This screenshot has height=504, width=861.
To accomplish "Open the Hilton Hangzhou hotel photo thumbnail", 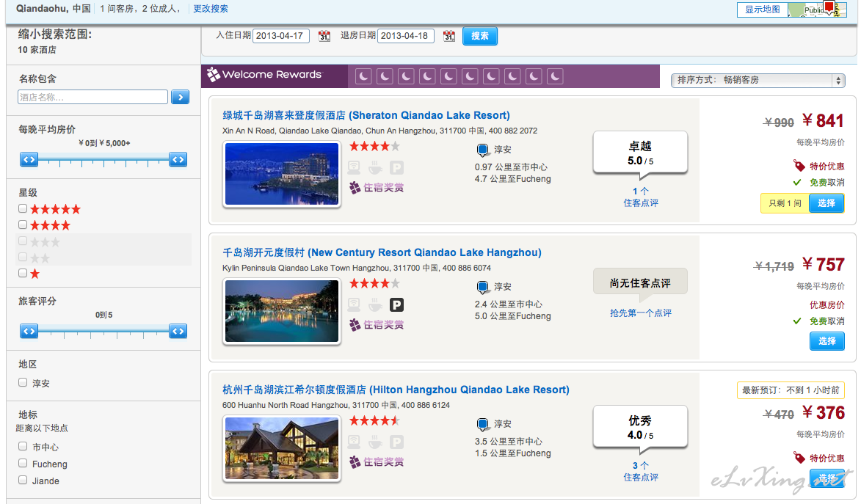I will [x=282, y=448].
